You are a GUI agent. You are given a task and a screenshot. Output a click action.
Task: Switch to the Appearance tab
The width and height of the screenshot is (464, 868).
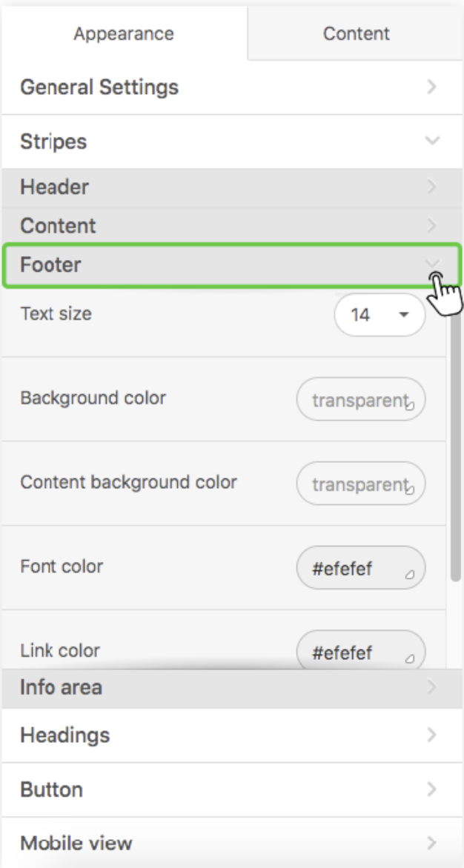[x=124, y=34]
